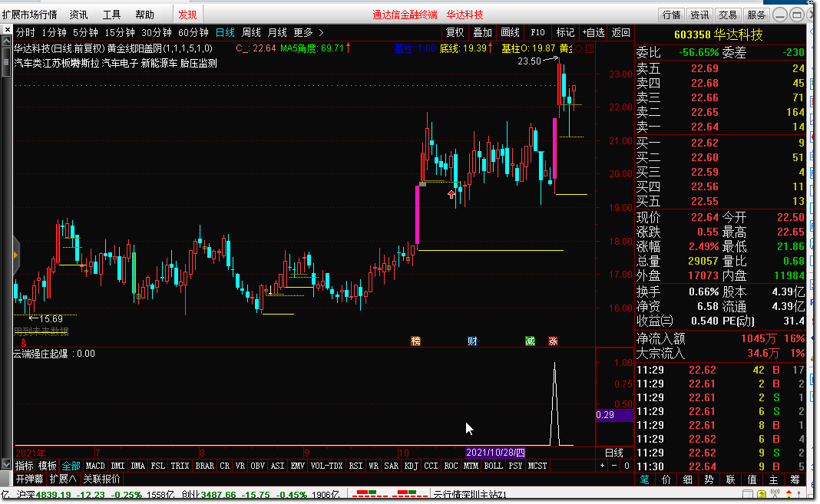The width and height of the screenshot is (820, 504).
Task: Select the 势 trend tab in quote panel
Action: point(709,479)
